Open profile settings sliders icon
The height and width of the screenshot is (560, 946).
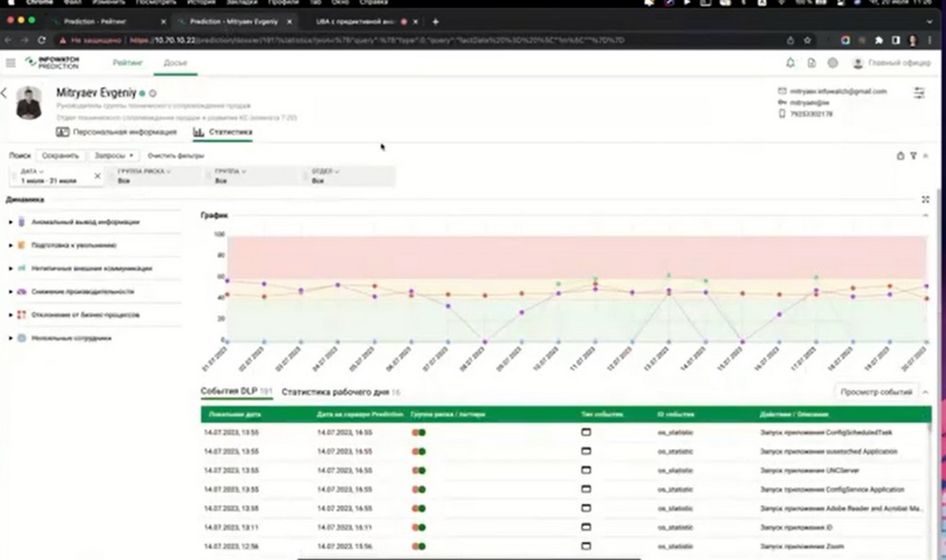pos(919,93)
